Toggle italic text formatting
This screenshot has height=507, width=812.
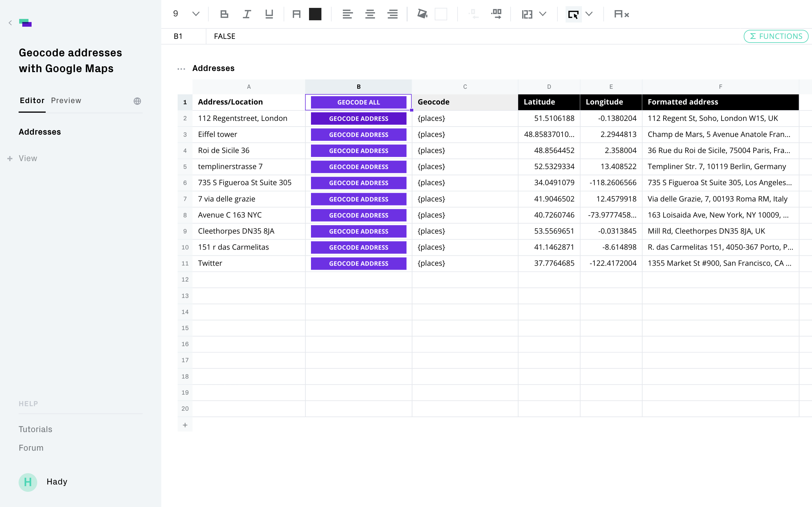[x=247, y=14]
